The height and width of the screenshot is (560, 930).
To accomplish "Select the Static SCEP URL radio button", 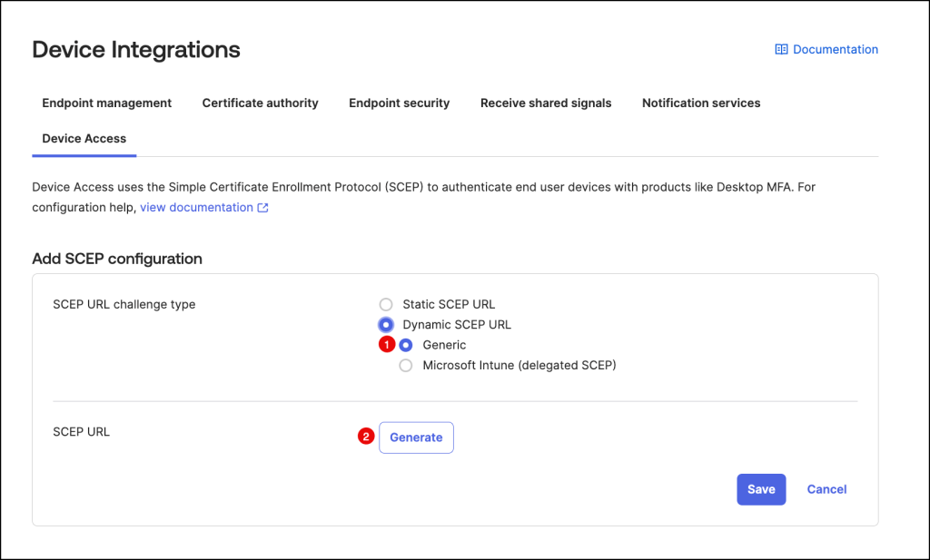I will 387,304.
